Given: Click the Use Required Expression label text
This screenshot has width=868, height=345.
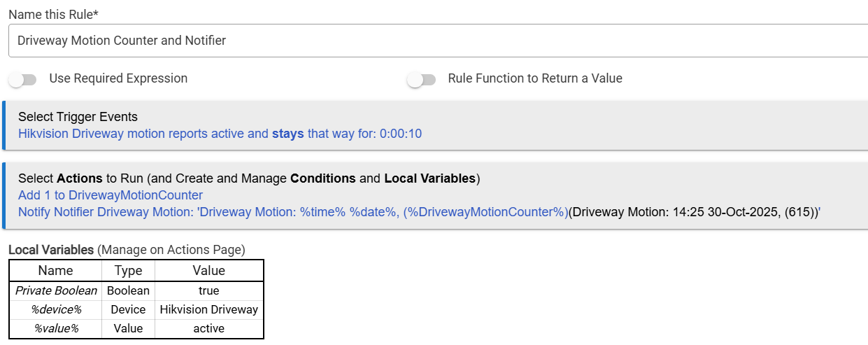Looking at the screenshot, I should [118, 78].
